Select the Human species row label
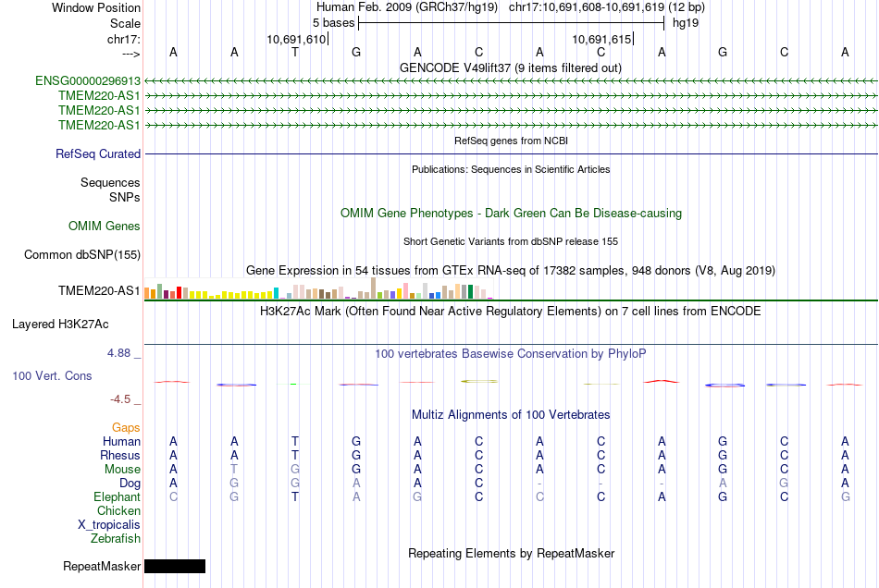The width and height of the screenshot is (879, 588). pos(121,441)
